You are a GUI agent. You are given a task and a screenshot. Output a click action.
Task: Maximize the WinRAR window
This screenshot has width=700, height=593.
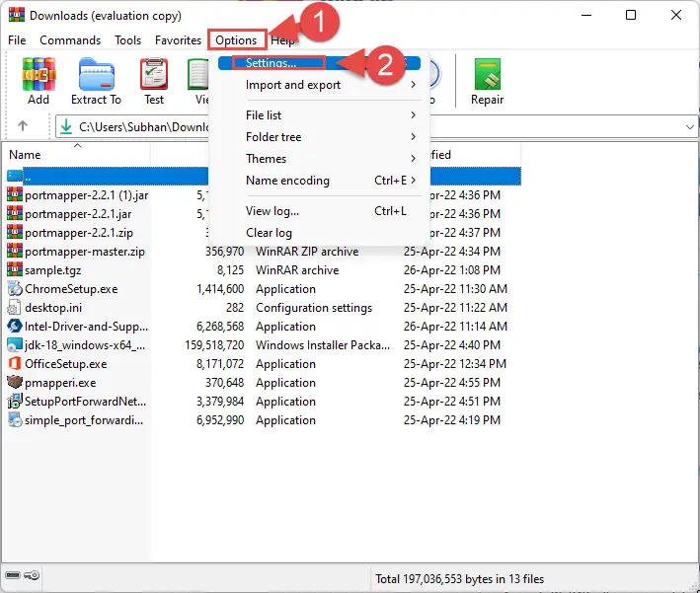(x=631, y=15)
